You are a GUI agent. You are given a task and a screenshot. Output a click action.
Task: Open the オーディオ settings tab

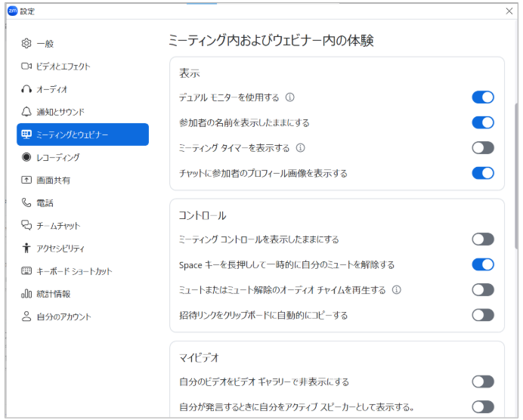(x=82, y=89)
